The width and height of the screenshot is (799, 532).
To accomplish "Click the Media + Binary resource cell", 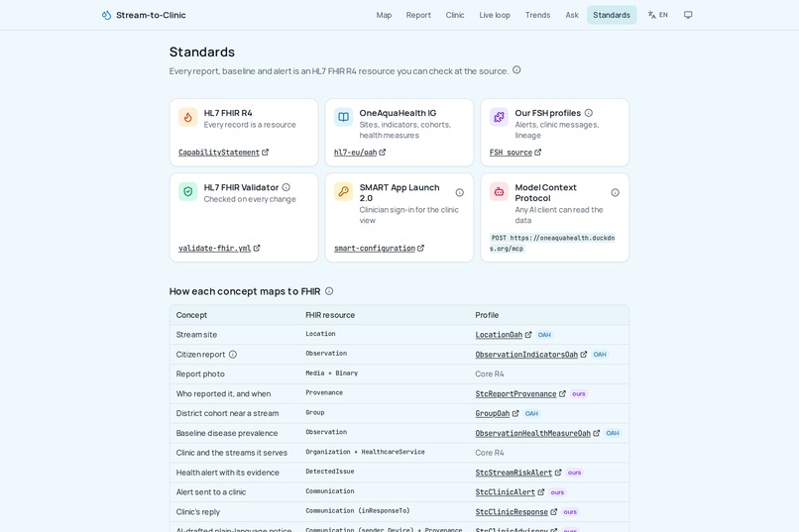I will point(332,373).
